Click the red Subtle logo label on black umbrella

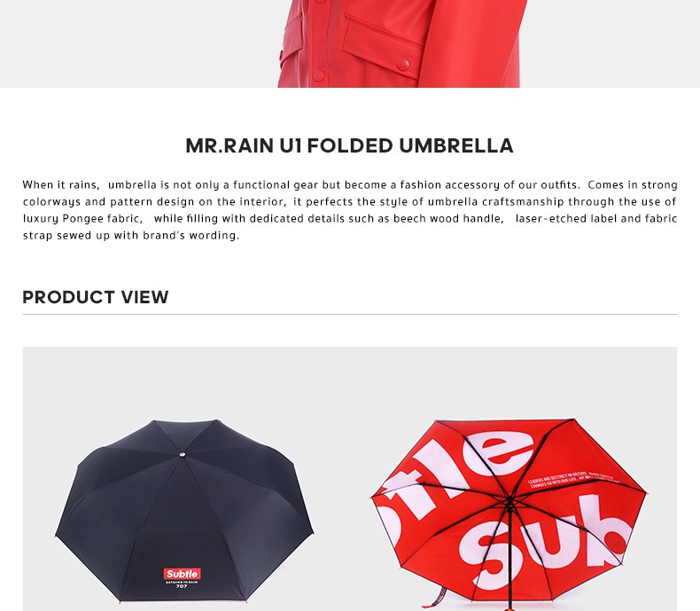(x=183, y=574)
